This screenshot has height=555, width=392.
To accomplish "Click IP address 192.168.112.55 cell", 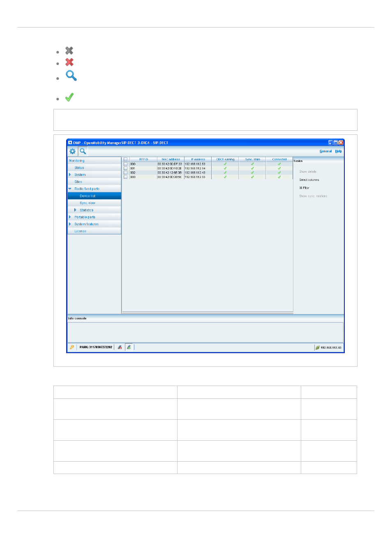I will pos(198,177).
